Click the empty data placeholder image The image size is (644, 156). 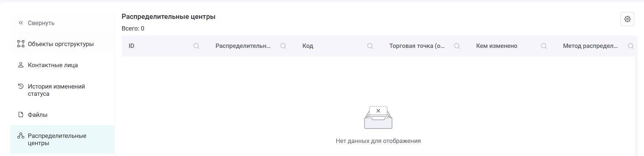coord(378,118)
